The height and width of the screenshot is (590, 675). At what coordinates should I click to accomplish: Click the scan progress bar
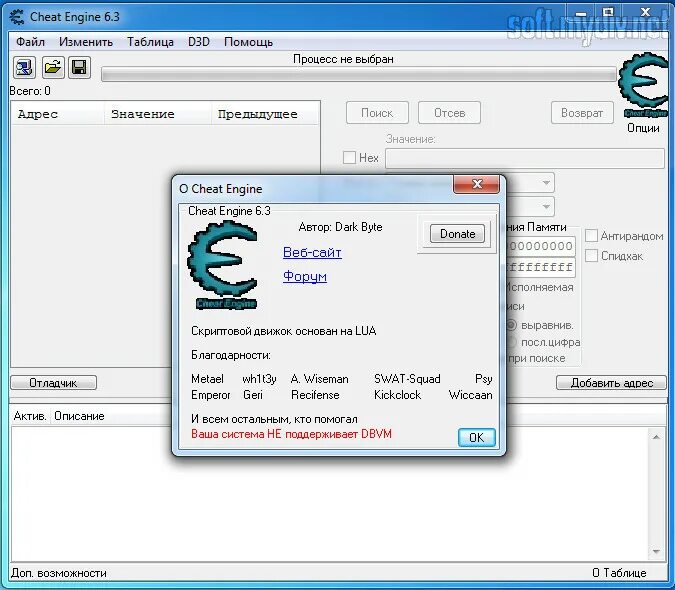tap(359, 75)
